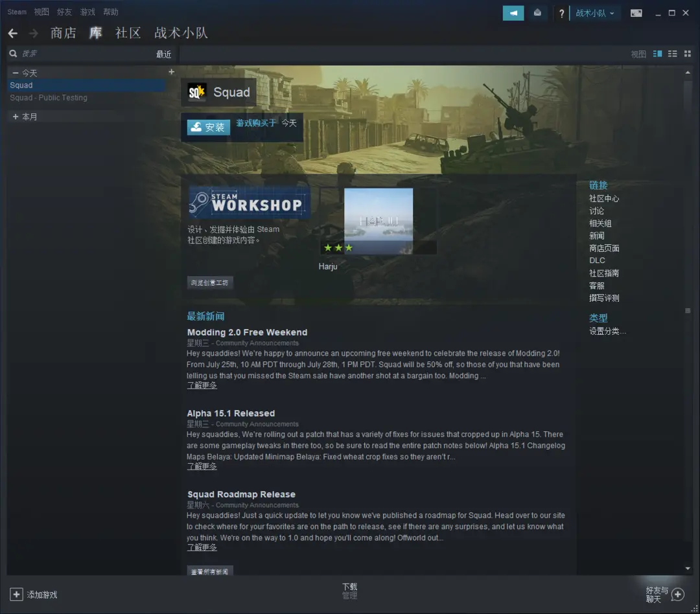
Task: Click 设置分类... under 类型
Action: [x=607, y=331]
